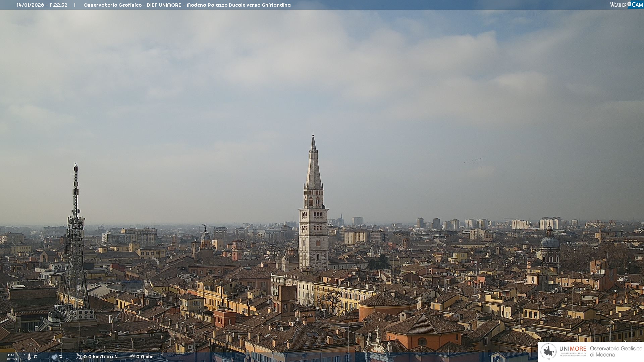Click the UNIMORE university seal emblem

click(x=548, y=351)
